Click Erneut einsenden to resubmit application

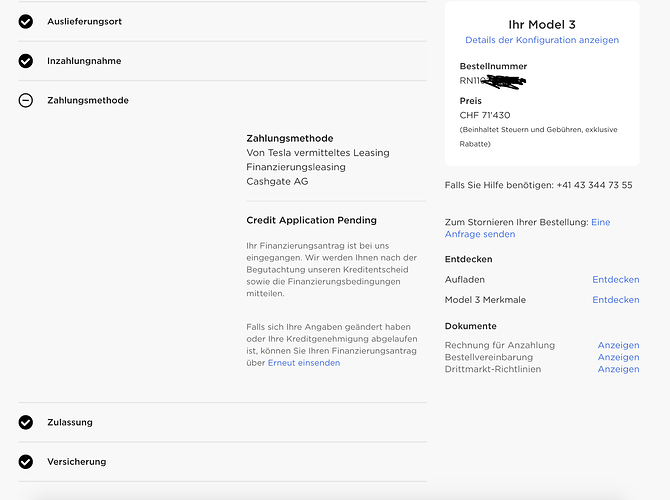click(304, 363)
